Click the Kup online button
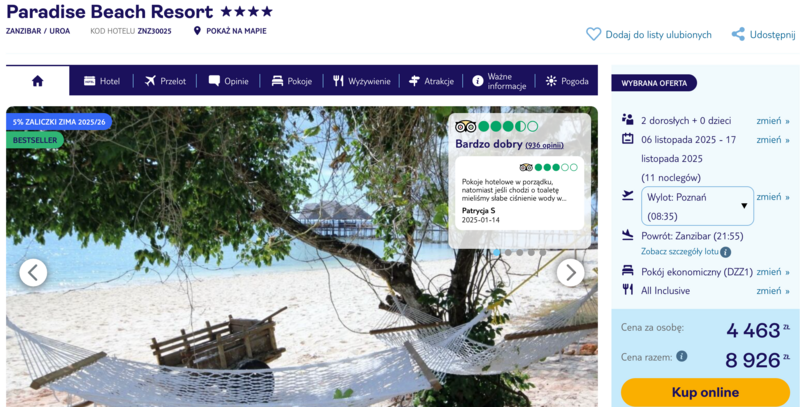 705,392
